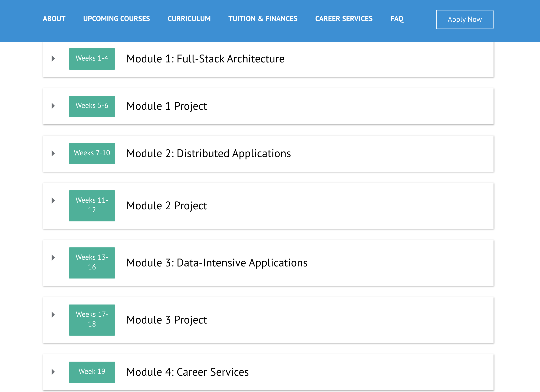This screenshot has height=392, width=540.
Task: Click the Apply Now button
Action: 464,19
